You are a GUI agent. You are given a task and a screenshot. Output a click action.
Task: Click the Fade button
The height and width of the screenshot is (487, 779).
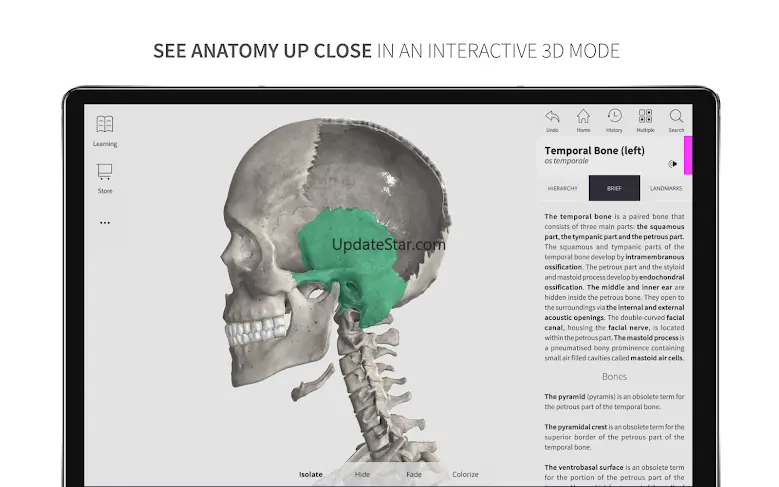coord(414,475)
